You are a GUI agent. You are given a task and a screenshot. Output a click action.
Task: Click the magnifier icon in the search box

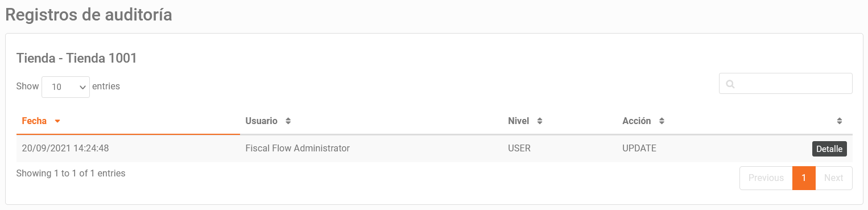click(x=730, y=84)
